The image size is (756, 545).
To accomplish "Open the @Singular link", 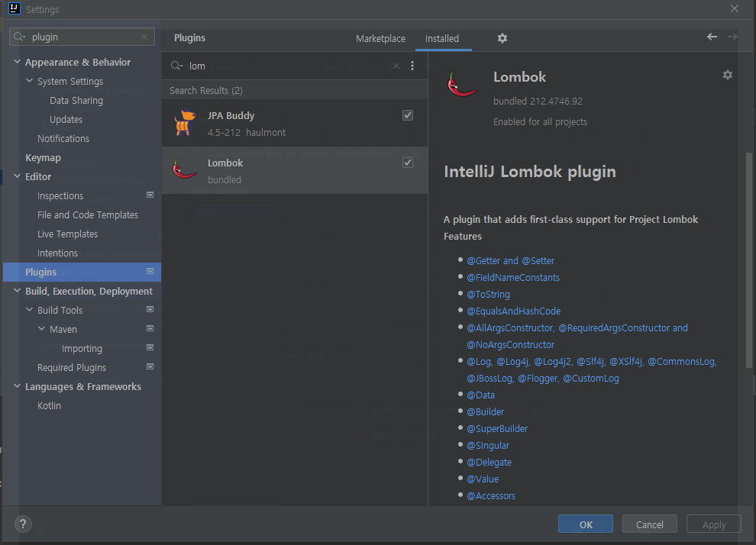I will pos(487,446).
